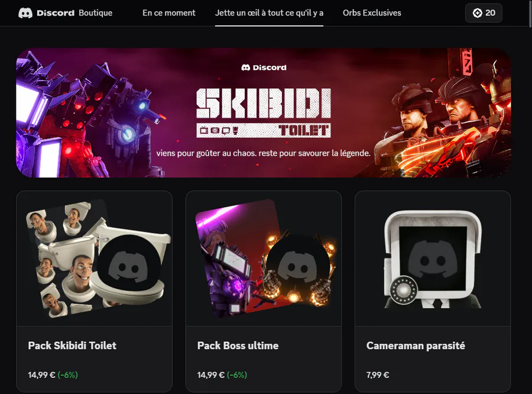Open Cameraman parasité avatar decoration preview
The width and height of the screenshot is (532, 394).
(x=433, y=260)
